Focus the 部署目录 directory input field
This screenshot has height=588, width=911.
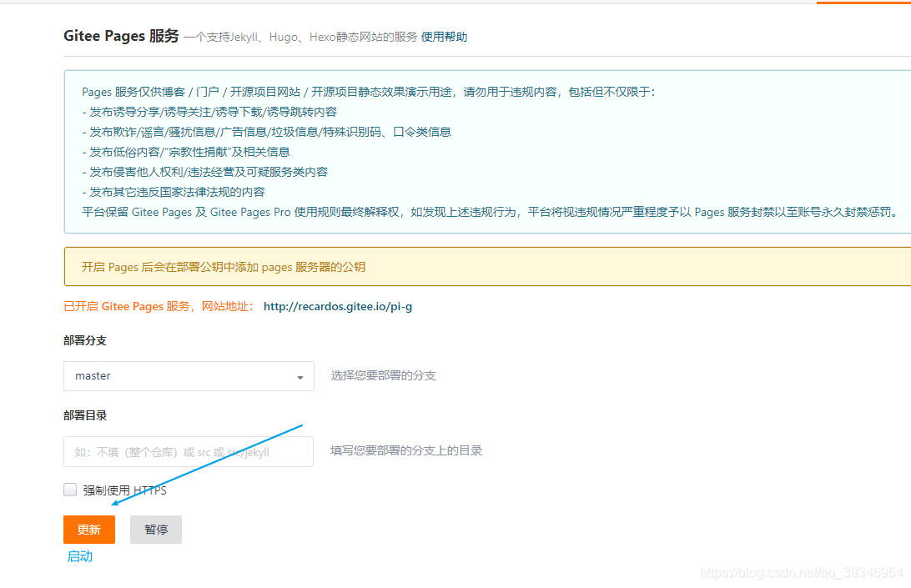(189, 451)
